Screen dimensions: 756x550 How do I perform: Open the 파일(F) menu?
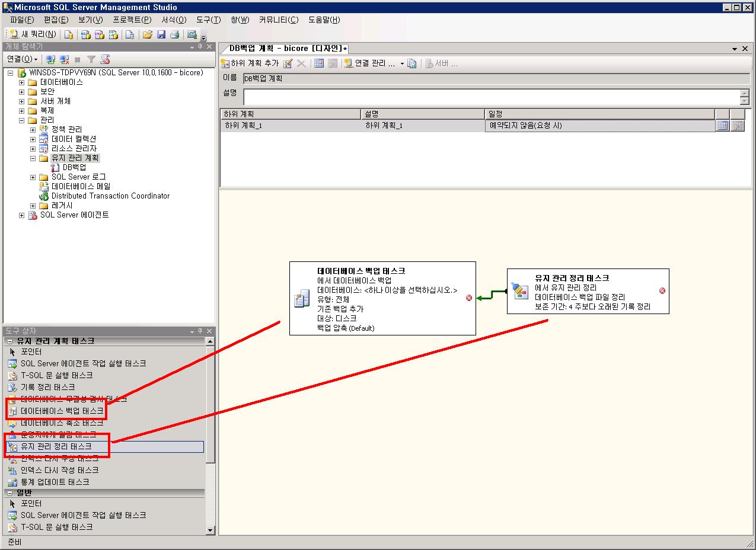(x=22, y=20)
